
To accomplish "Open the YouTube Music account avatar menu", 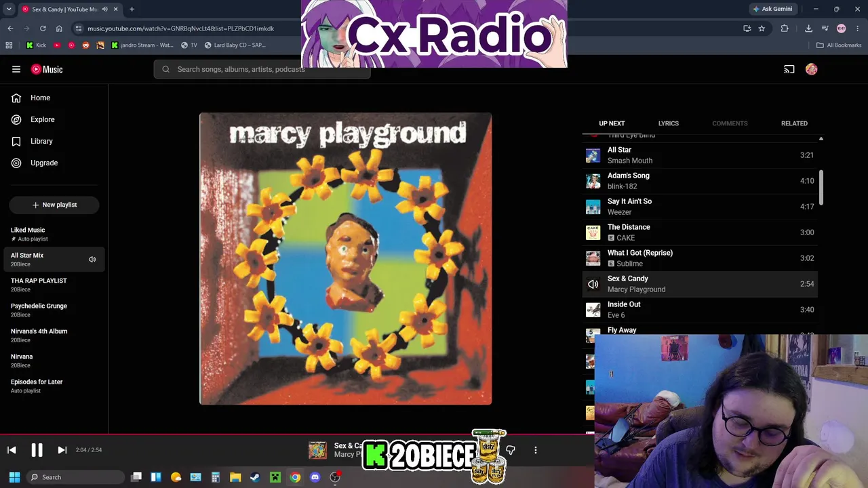I will (x=811, y=69).
